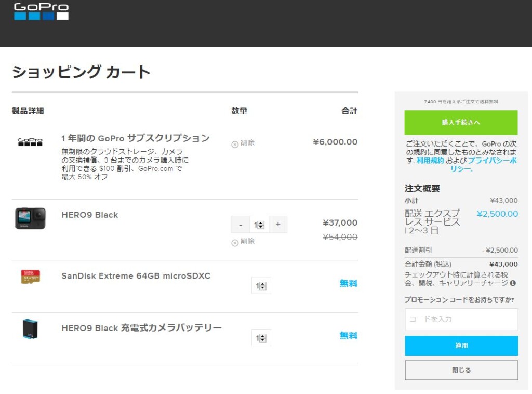This screenshot has width=532, height=394.
Task: Focus the promotion code input field
Action: click(461, 319)
